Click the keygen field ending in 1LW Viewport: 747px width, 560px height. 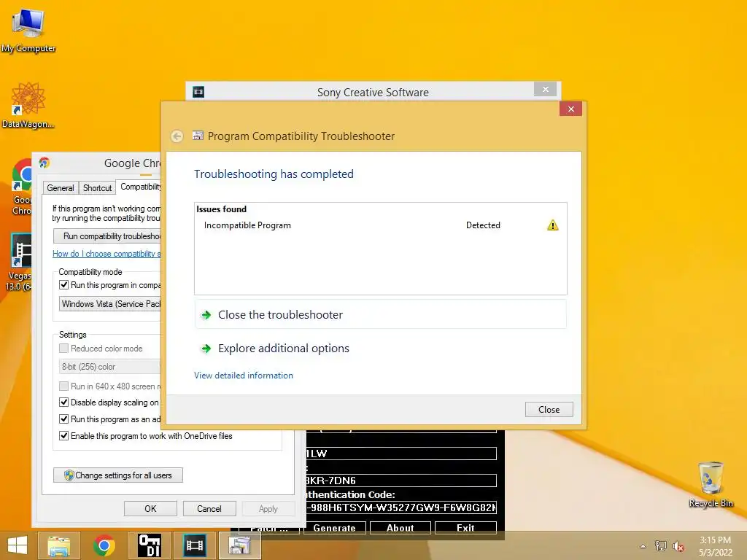401,454
